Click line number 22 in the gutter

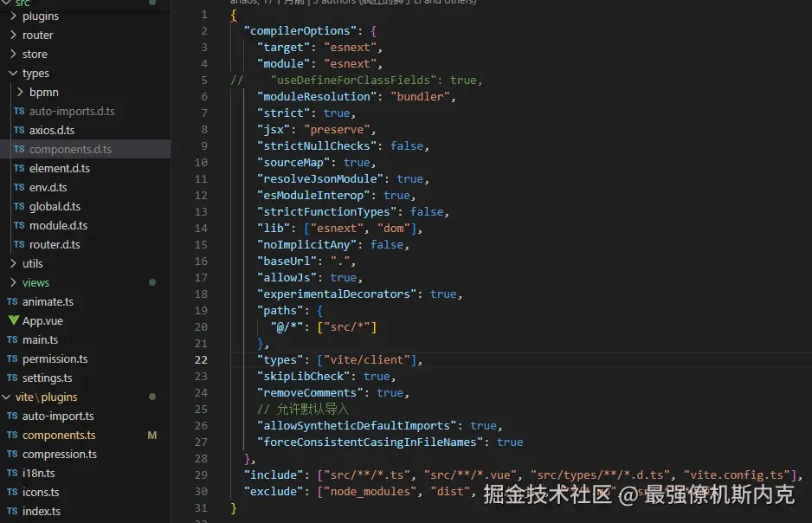point(201,359)
